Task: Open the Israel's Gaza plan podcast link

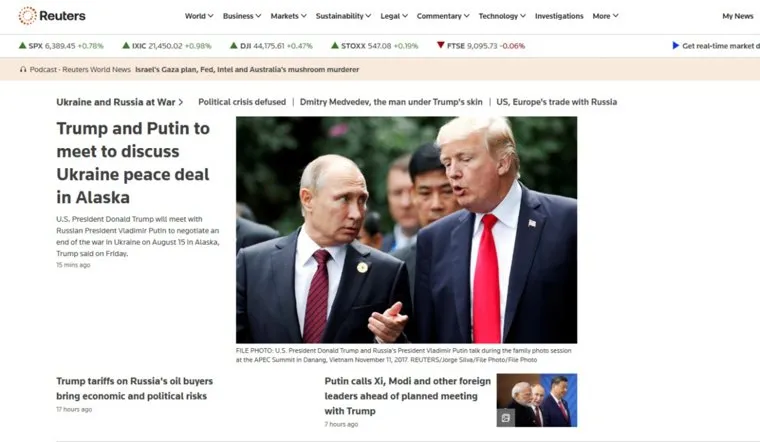Action: coord(247,70)
